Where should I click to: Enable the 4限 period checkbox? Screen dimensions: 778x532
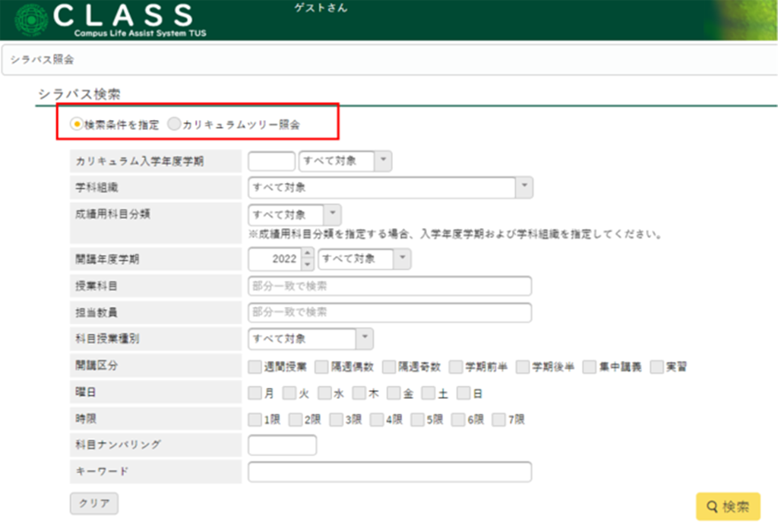click(x=377, y=420)
